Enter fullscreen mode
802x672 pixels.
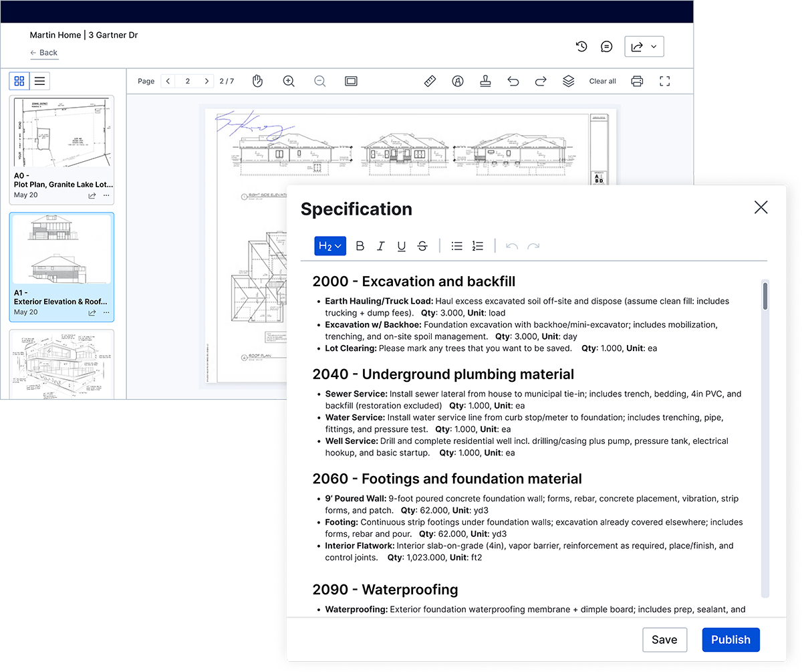point(664,81)
